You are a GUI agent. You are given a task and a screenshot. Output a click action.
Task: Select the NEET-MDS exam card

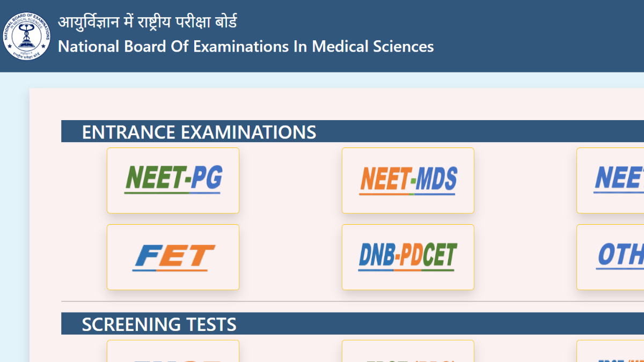pyautogui.click(x=408, y=180)
